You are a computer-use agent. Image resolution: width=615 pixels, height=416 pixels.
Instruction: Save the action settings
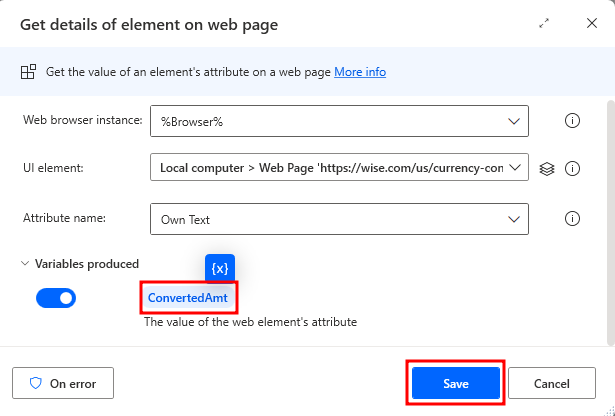tap(456, 383)
